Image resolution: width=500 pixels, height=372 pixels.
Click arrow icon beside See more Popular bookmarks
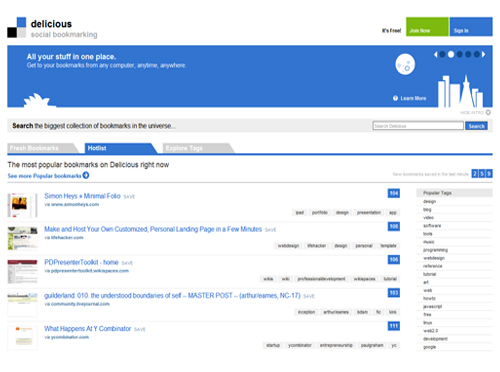[86, 175]
